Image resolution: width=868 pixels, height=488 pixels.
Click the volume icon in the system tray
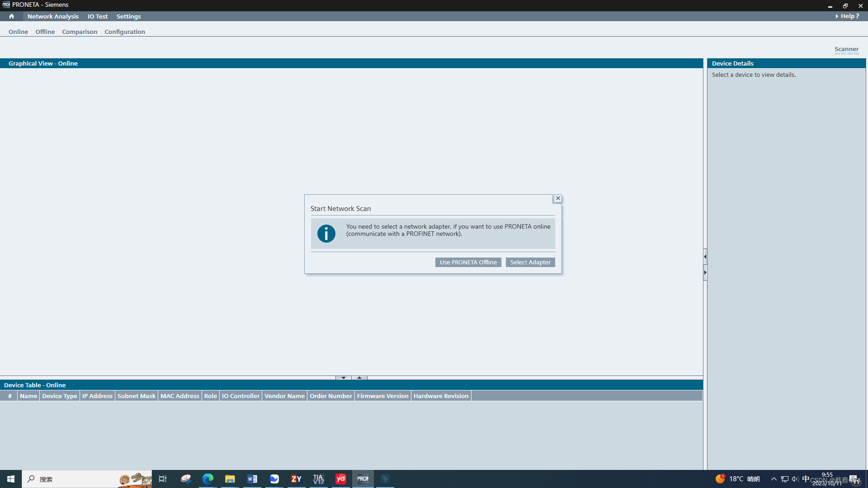[x=795, y=479]
